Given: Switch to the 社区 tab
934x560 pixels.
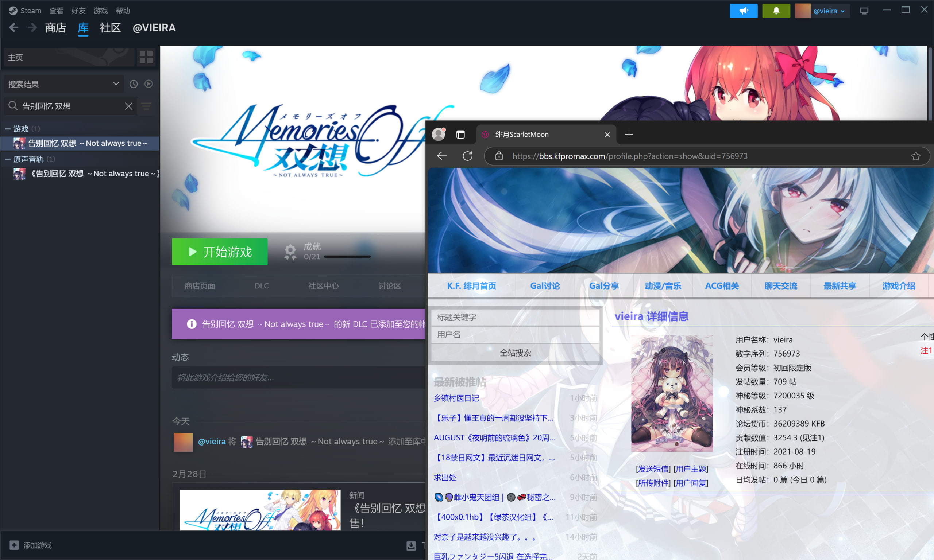Looking at the screenshot, I should pyautogui.click(x=110, y=28).
